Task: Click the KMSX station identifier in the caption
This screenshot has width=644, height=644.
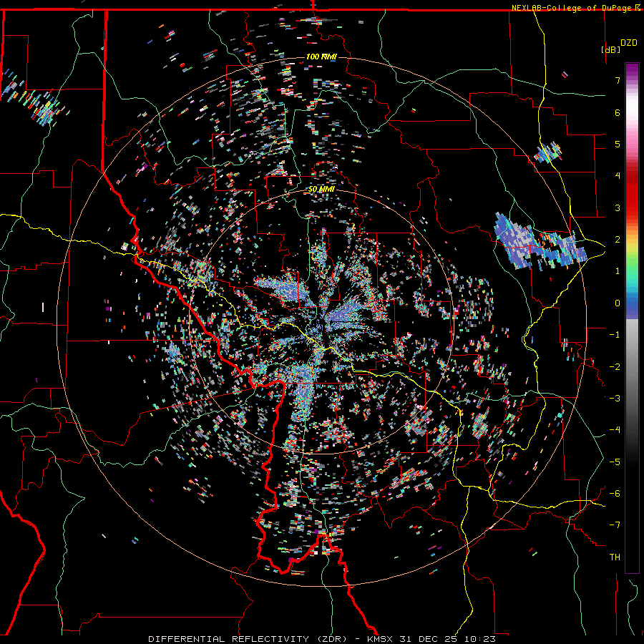Action: coord(381,639)
